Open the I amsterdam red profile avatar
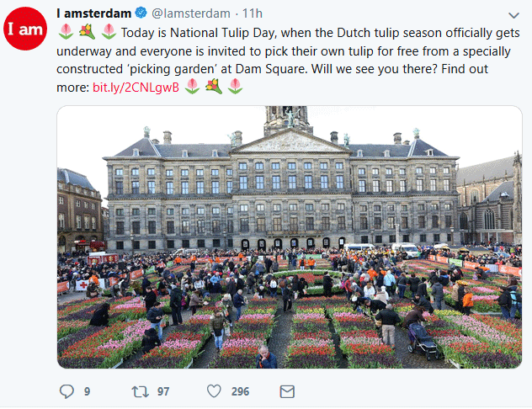532x409 pixels. point(25,30)
